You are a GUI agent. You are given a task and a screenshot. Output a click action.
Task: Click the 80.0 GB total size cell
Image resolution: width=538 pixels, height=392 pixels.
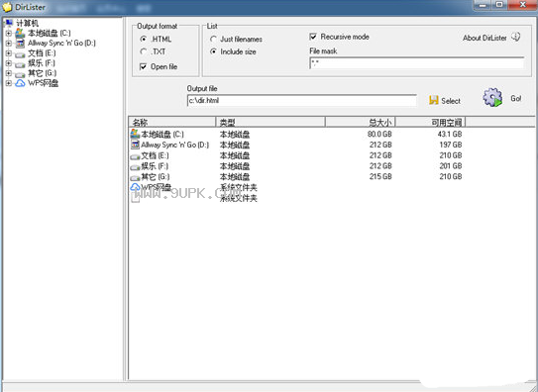tap(379, 134)
